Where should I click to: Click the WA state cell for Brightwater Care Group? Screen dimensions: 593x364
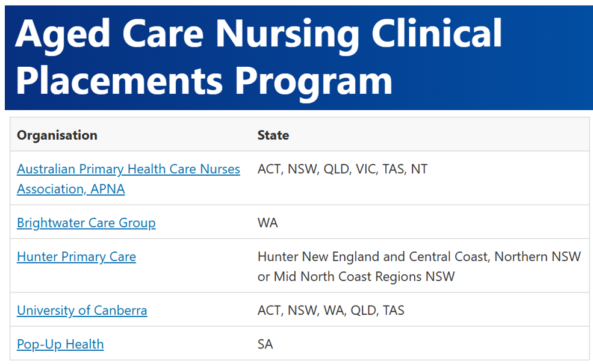click(268, 223)
